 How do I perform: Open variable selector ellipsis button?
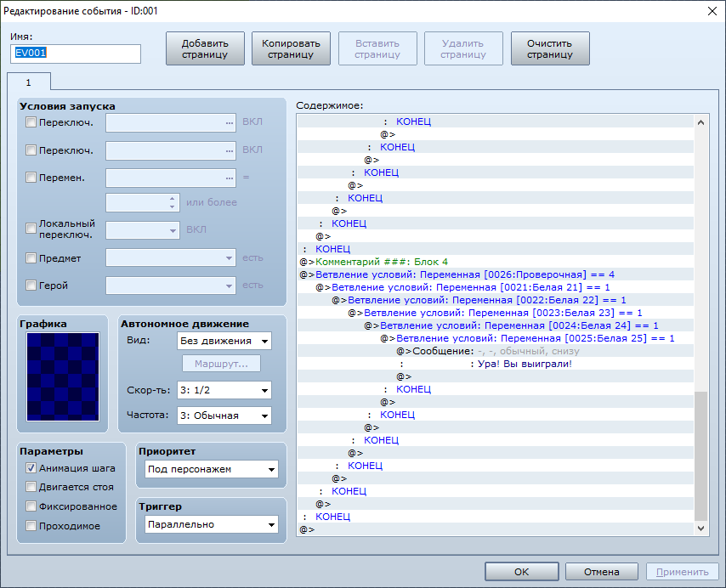[x=230, y=178]
